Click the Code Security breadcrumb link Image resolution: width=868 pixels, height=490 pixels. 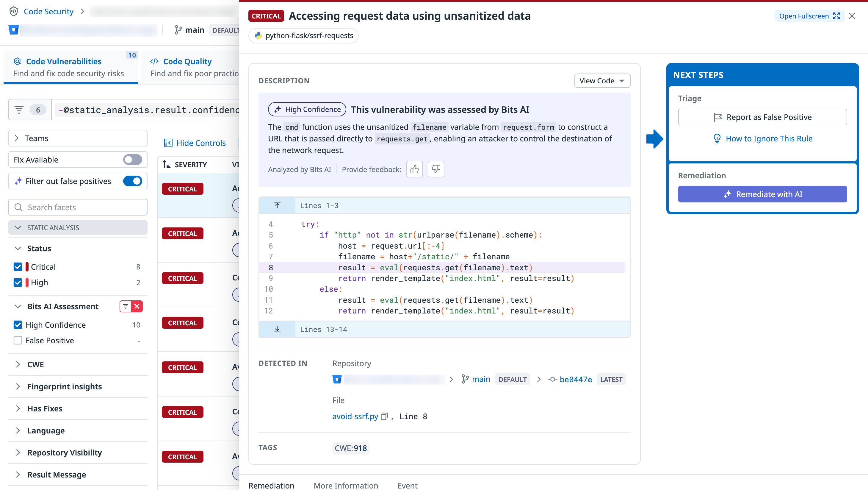point(48,12)
